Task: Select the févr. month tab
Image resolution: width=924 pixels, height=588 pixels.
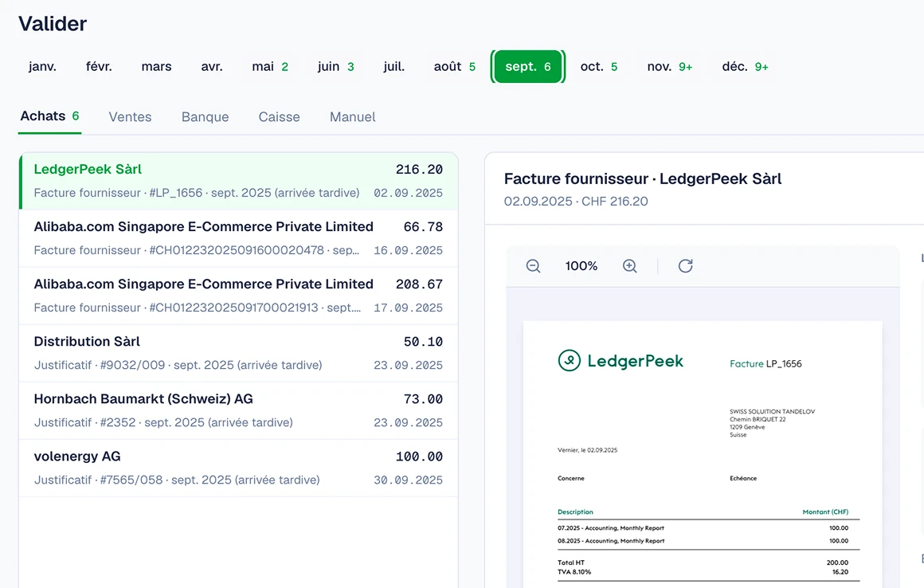Action: tap(99, 67)
